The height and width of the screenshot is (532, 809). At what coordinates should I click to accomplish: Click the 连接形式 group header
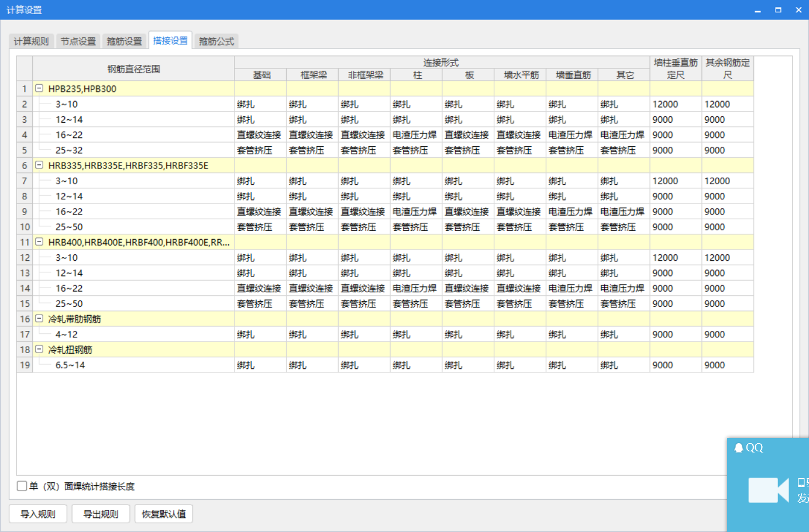click(442, 63)
